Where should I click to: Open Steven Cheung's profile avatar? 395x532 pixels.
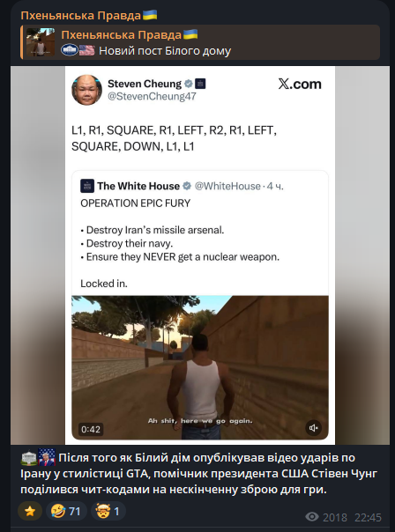[x=87, y=90]
